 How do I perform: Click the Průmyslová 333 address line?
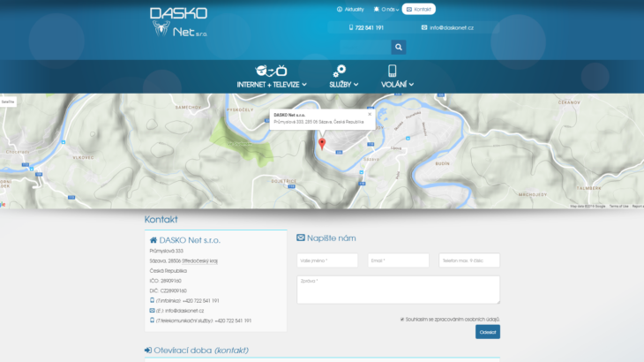pos(167,251)
